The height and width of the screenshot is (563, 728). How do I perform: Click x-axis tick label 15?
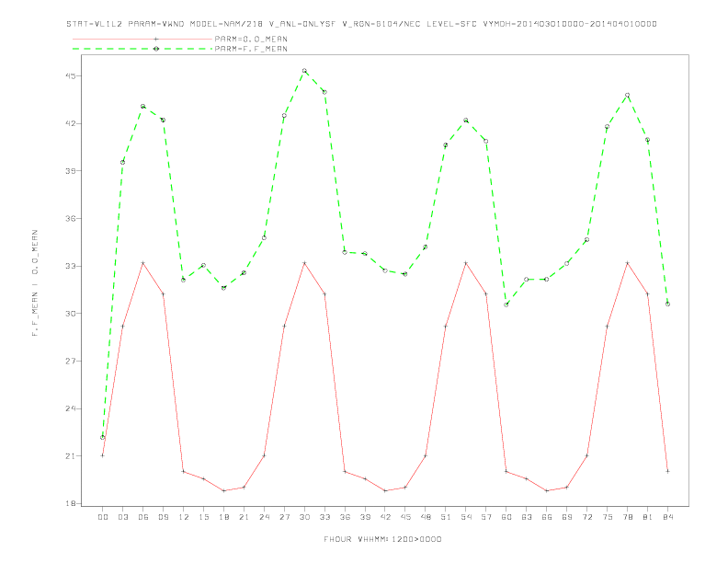pyautogui.click(x=203, y=517)
